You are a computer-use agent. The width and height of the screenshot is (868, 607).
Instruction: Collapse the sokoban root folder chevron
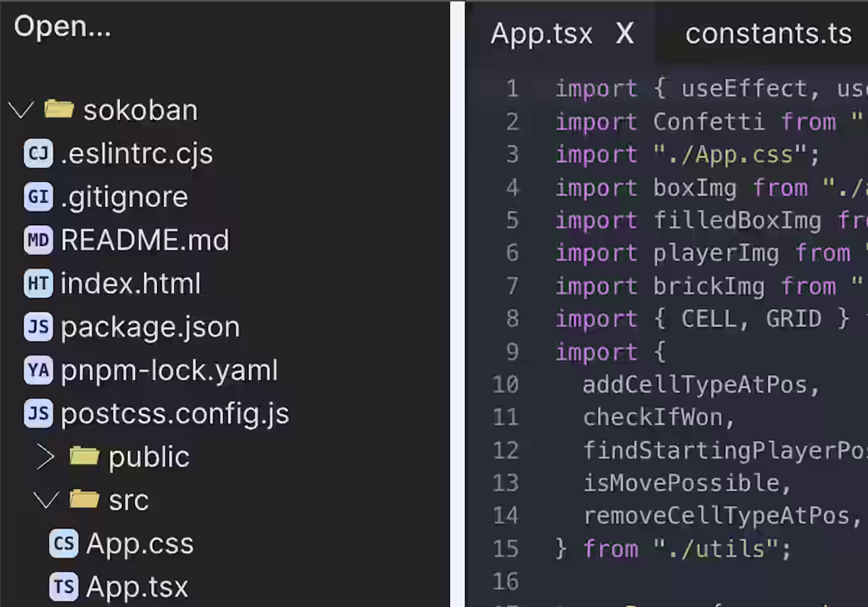point(21,110)
